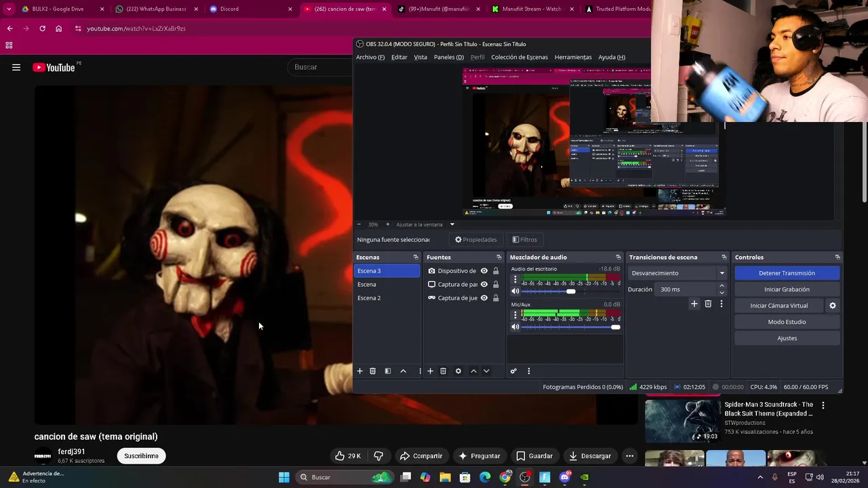Open Windows Start menu

[x=284, y=477]
